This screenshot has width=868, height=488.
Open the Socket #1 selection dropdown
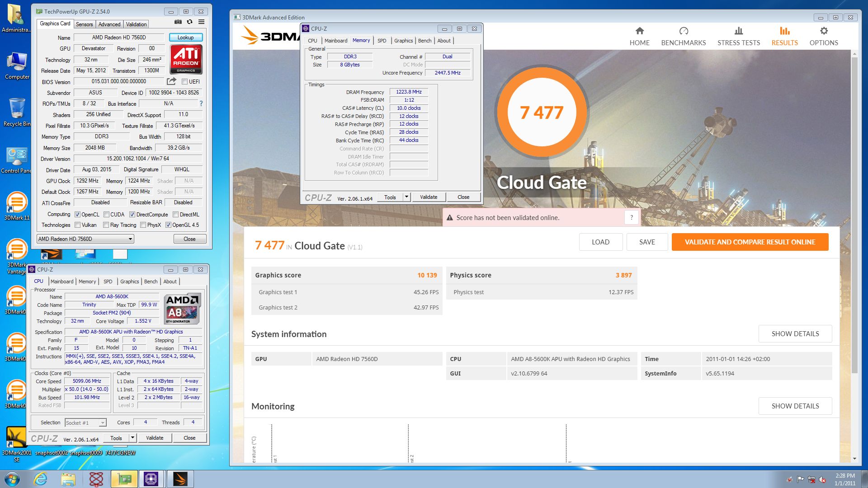(85, 423)
